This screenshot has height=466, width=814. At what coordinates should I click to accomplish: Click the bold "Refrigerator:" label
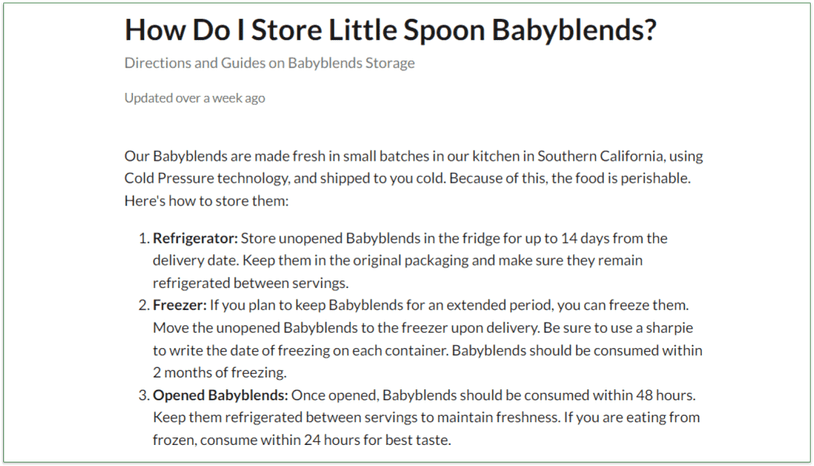click(x=197, y=238)
